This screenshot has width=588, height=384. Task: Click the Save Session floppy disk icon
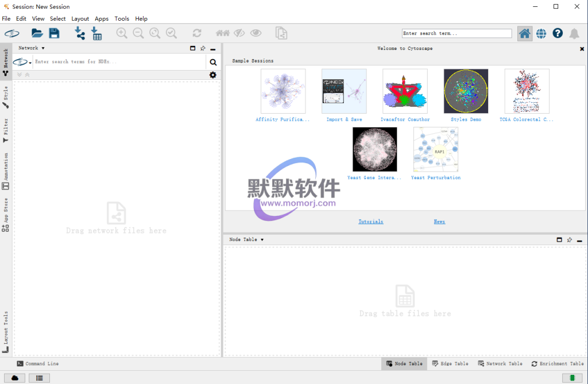click(54, 33)
